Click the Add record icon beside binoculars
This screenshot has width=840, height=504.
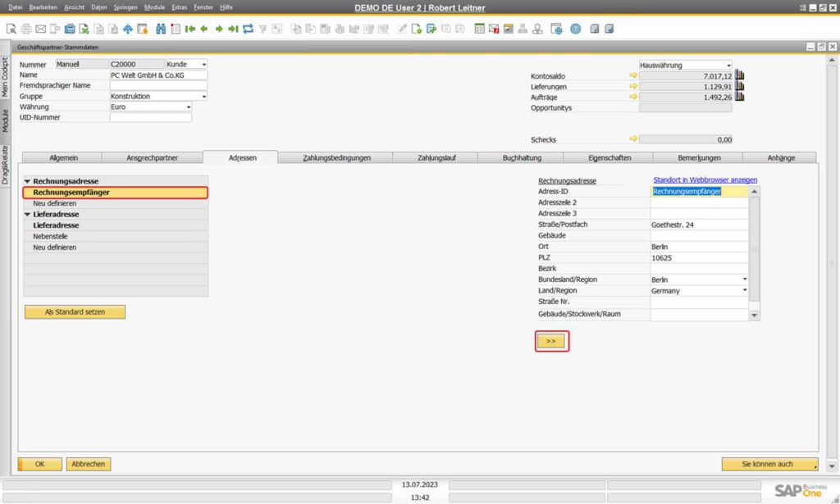pyautogui.click(x=176, y=29)
